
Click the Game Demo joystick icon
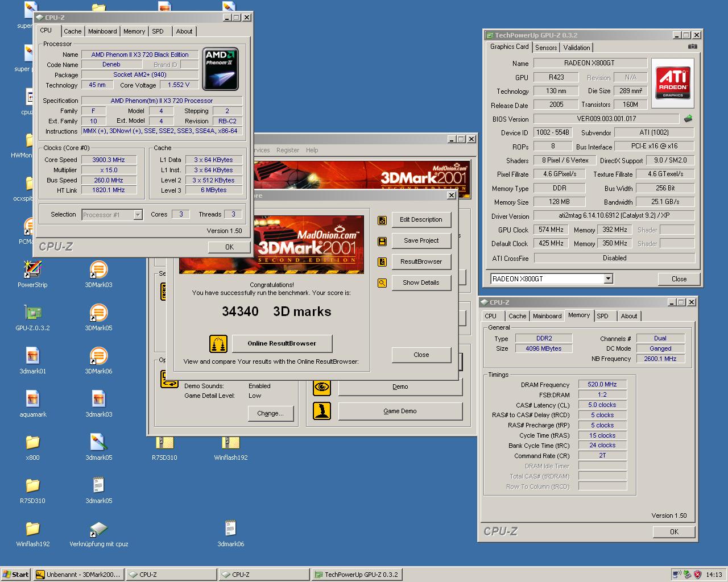click(x=322, y=411)
